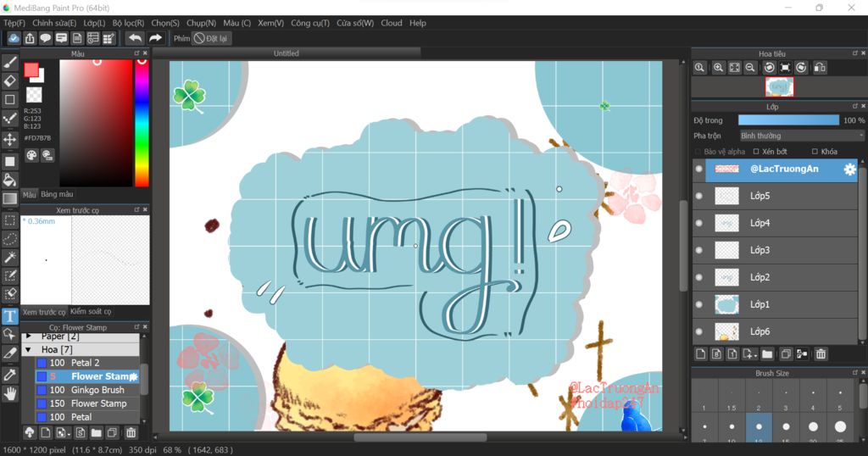
Task: Flip canvas view in navigator
Action: click(x=820, y=68)
